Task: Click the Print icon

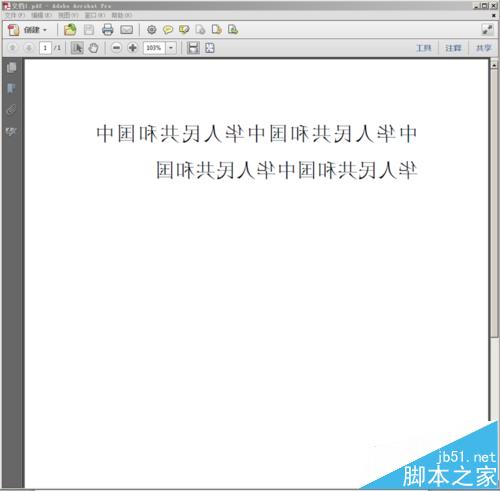Action: pos(107,30)
